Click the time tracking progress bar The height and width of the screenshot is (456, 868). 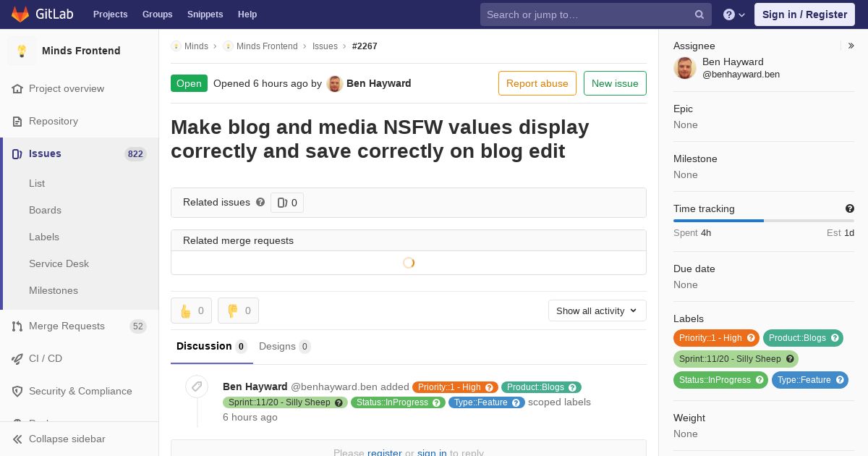[764, 221]
